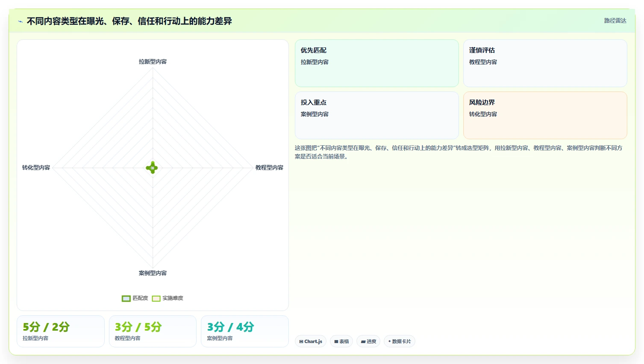Click the small icon beside the page title

click(20, 21)
